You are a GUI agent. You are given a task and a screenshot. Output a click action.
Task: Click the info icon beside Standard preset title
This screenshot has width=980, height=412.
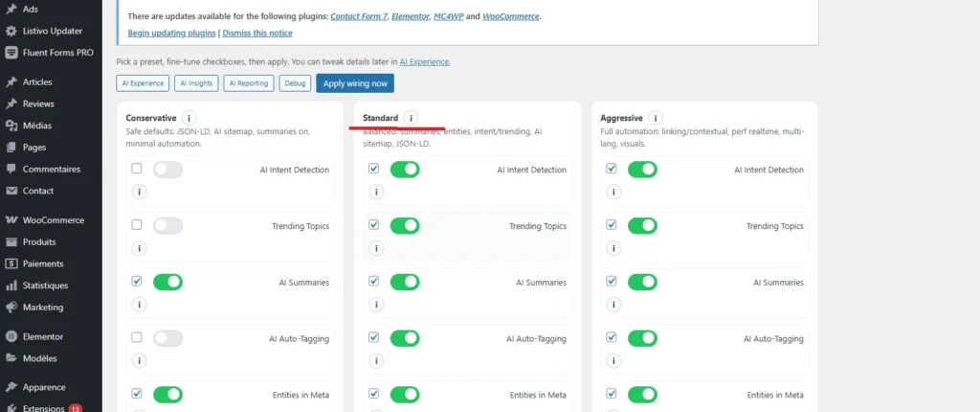tap(411, 118)
